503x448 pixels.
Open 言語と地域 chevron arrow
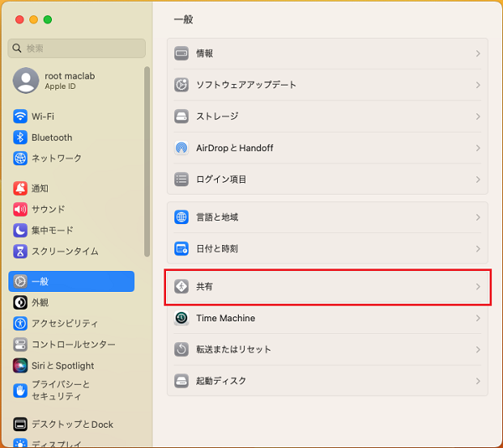tap(478, 217)
